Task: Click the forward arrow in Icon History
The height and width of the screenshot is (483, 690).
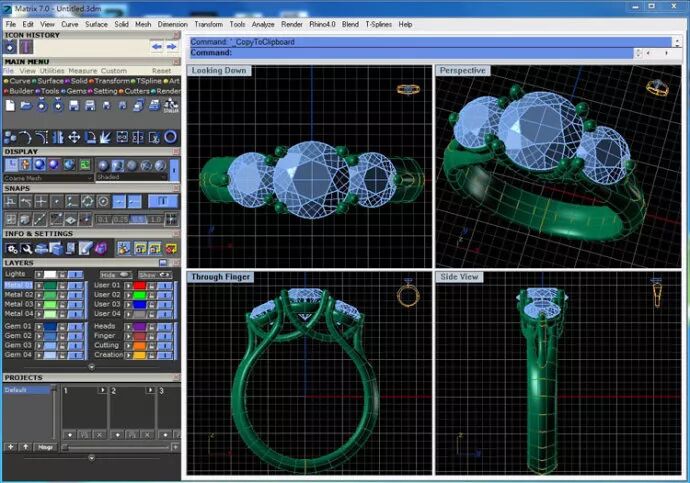Action: (x=171, y=47)
